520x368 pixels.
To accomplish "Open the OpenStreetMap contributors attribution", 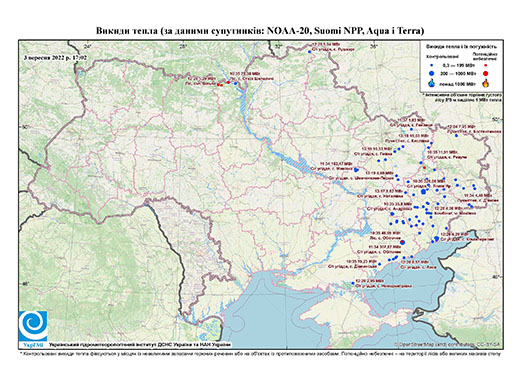I will pos(447,344).
